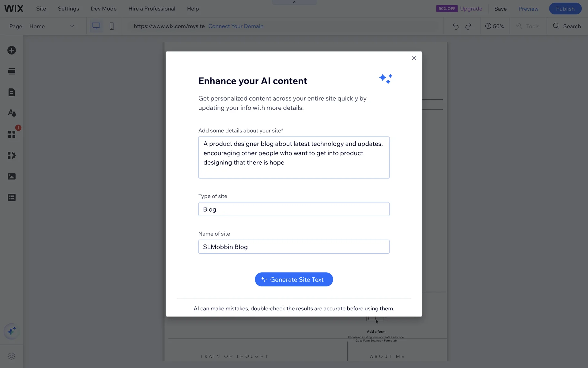
Task: Open the Layers icon at bottom left
Action: click(x=12, y=356)
